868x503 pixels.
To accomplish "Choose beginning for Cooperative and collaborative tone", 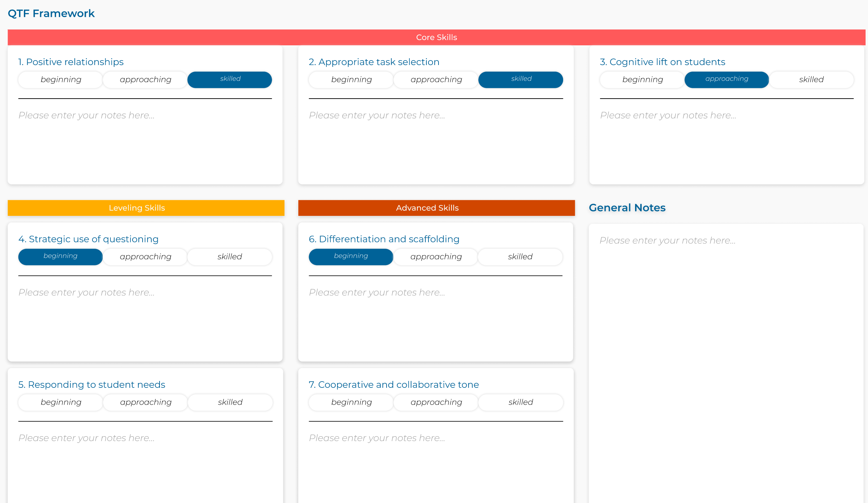I will pos(351,402).
